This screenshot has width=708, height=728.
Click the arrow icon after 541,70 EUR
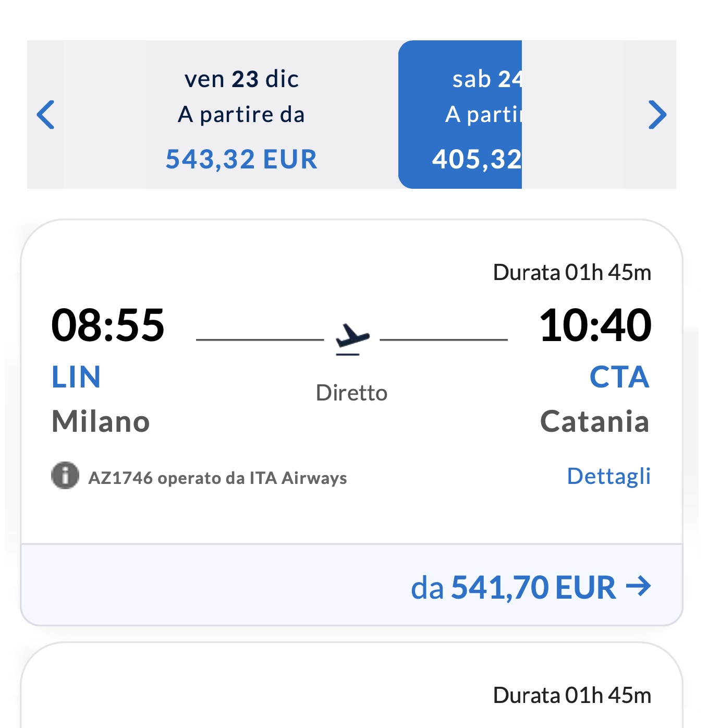coord(638,586)
